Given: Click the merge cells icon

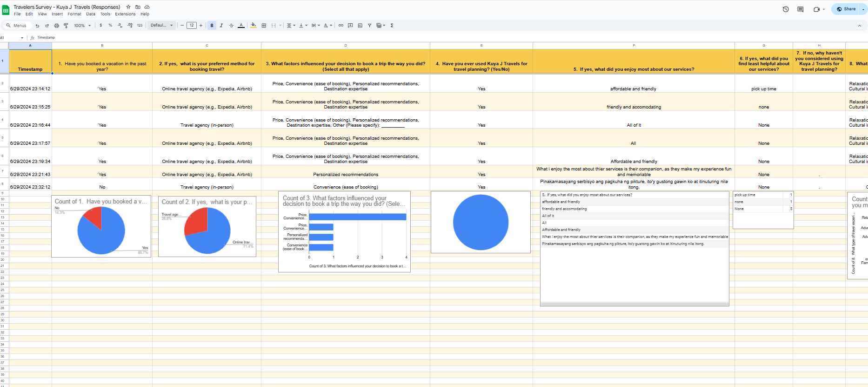Looking at the screenshot, I should pos(274,26).
